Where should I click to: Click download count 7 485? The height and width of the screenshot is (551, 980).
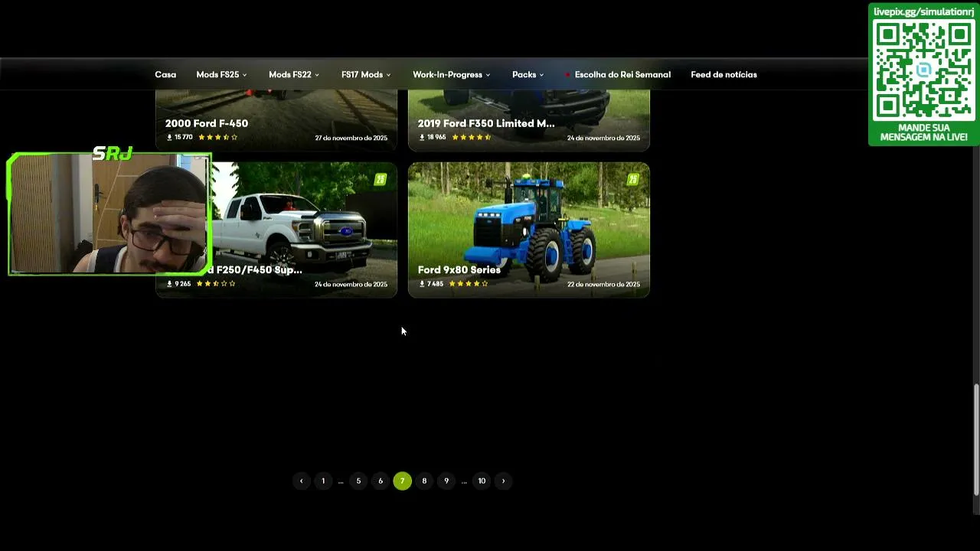coord(435,284)
